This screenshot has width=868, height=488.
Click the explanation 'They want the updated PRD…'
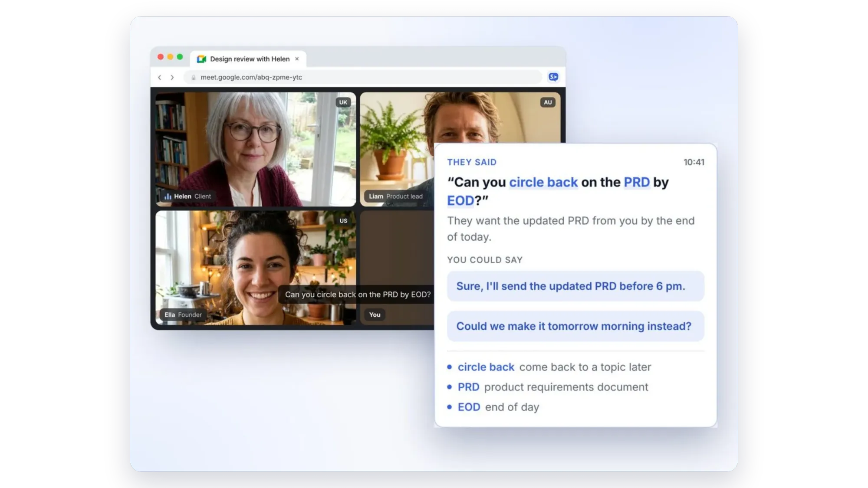(x=571, y=229)
